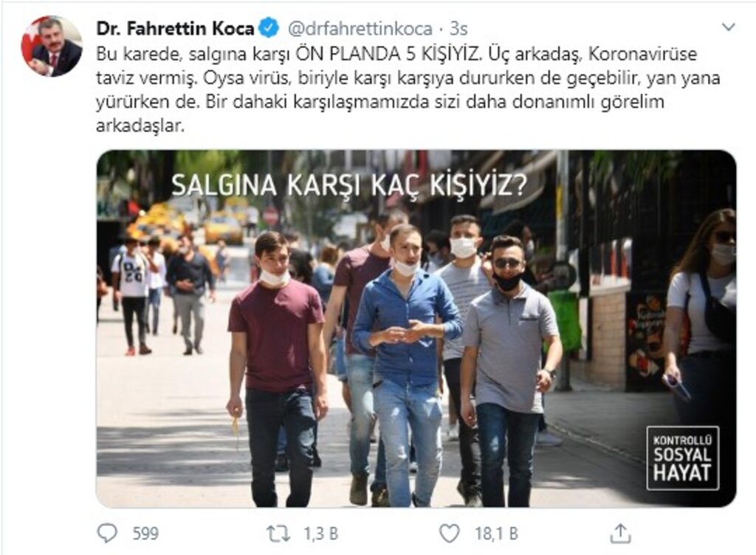Retweet using the retweet arrows icon
756x555 pixels.
pyautogui.click(x=278, y=534)
